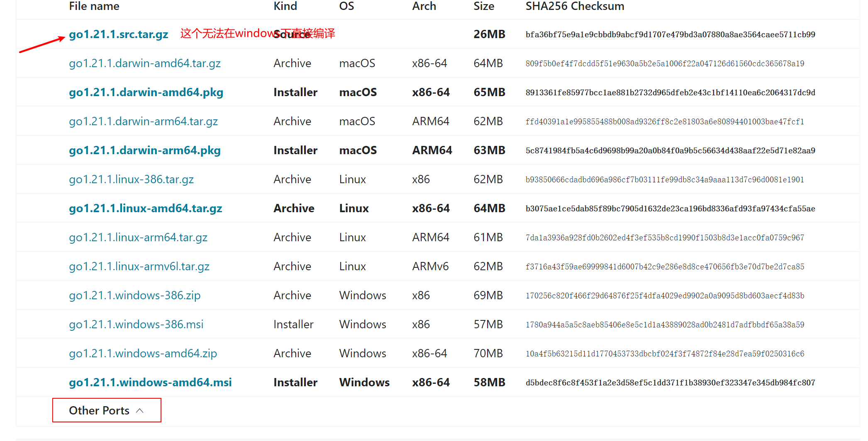This screenshot has height=441, width=868.
Task: Click the Kind column header
Action: point(285,6)
